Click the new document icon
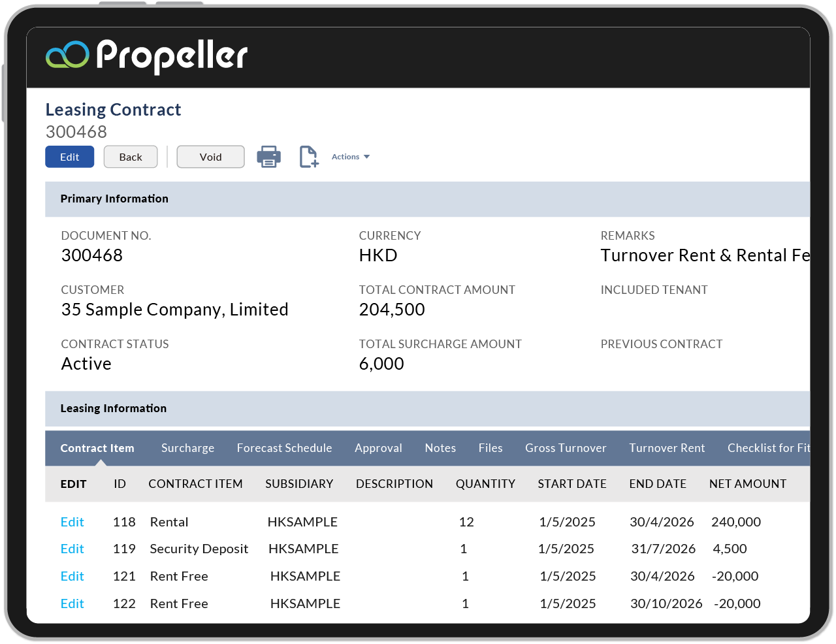 click(x=307, y=156)
